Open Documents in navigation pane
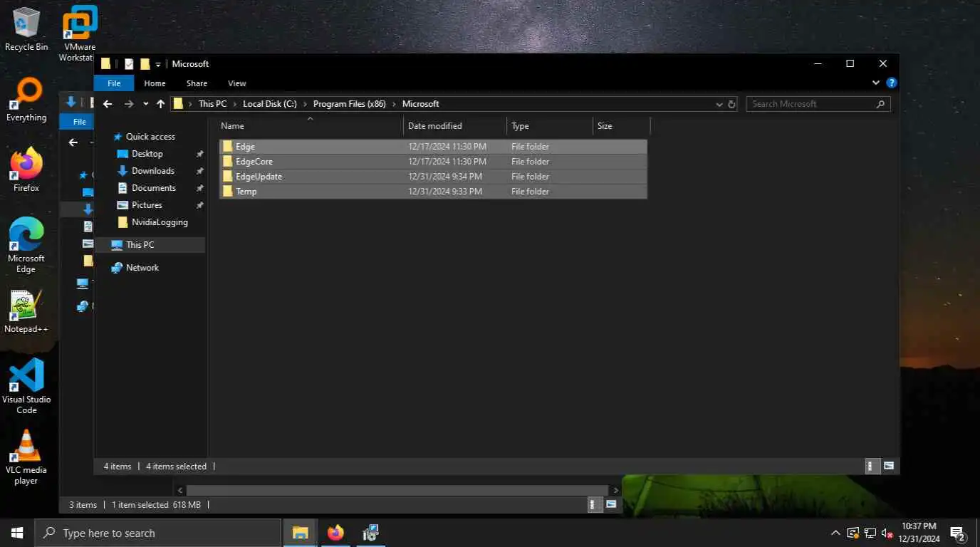980x547 pixels. [154, 188]
